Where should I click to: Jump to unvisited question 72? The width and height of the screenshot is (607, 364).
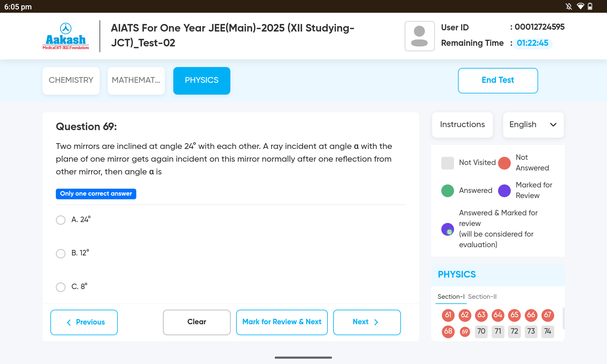point(514,331)
